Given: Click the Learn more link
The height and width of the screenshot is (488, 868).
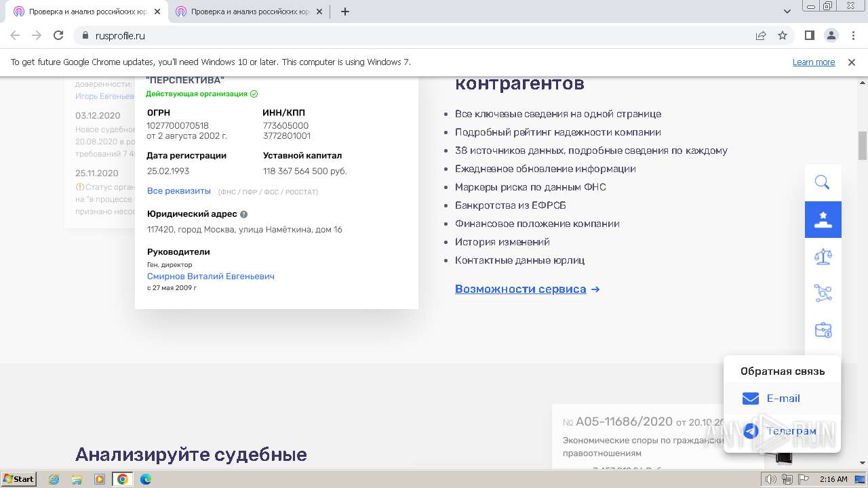Looking at the screenshot, I should pyautogui.click(x=814, y=62).
